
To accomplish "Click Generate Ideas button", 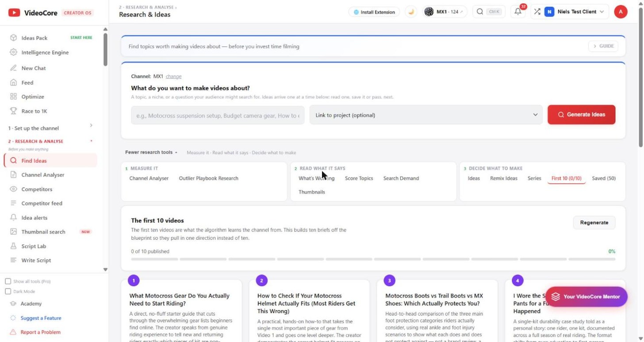I will (581, 115).
